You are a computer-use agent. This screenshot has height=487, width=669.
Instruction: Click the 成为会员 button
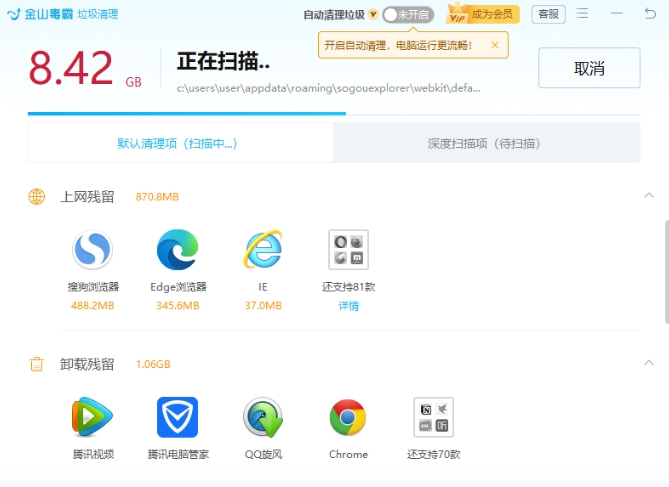483,14
